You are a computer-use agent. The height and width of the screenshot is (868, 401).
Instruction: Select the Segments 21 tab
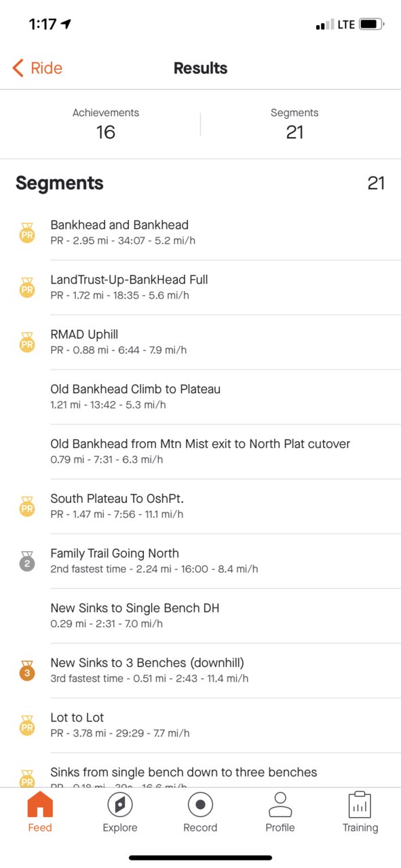coord(294,124)
